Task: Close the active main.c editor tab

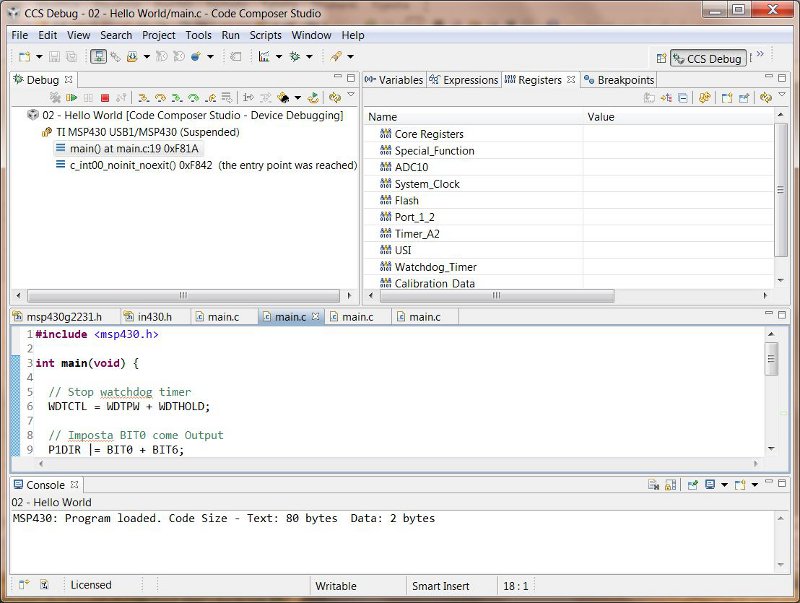Action: click(315, 316)
